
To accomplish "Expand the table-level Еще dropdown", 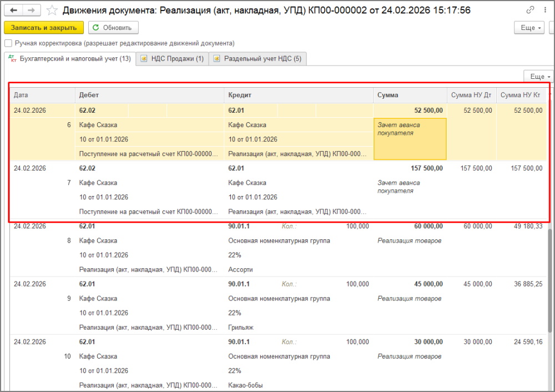I will (x=540, y=77).
